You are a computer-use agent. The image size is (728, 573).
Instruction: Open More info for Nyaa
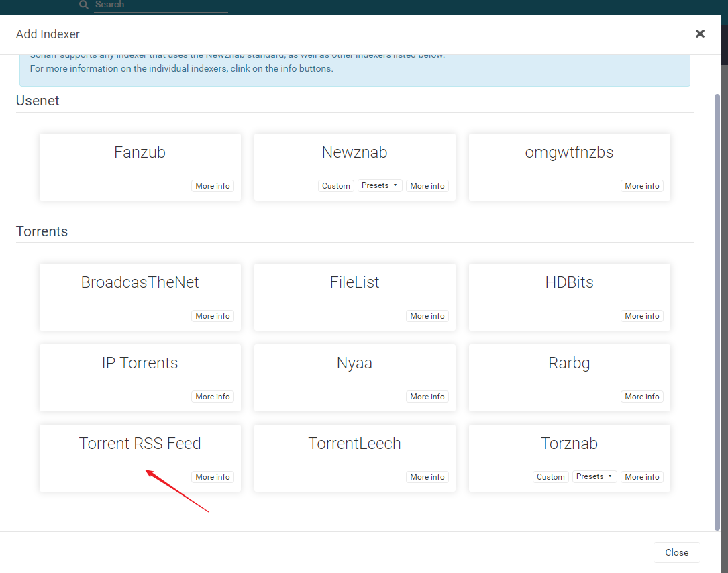pyautogui.click(x=427, y=397)
